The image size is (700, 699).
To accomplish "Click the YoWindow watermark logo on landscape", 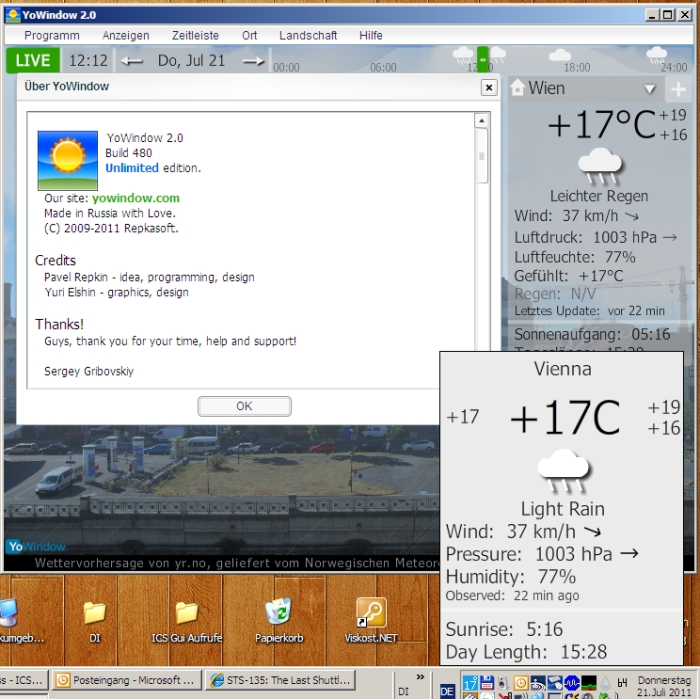I will click(36, 546).
